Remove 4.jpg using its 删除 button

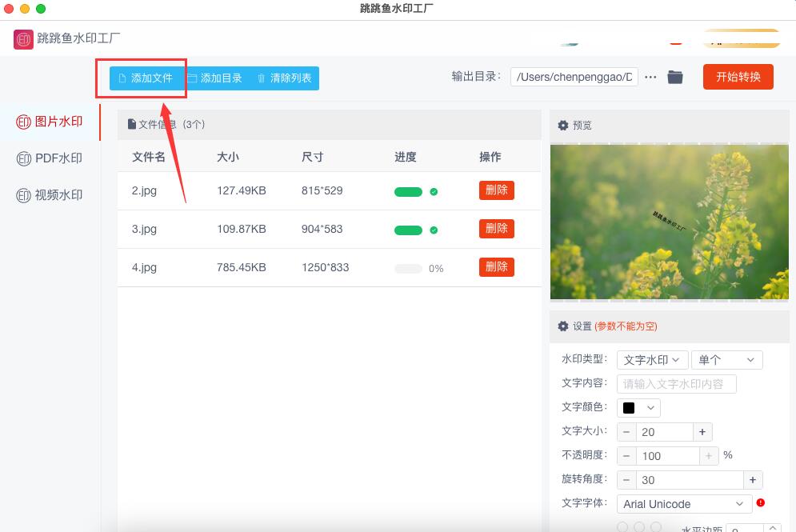point(497,267)
